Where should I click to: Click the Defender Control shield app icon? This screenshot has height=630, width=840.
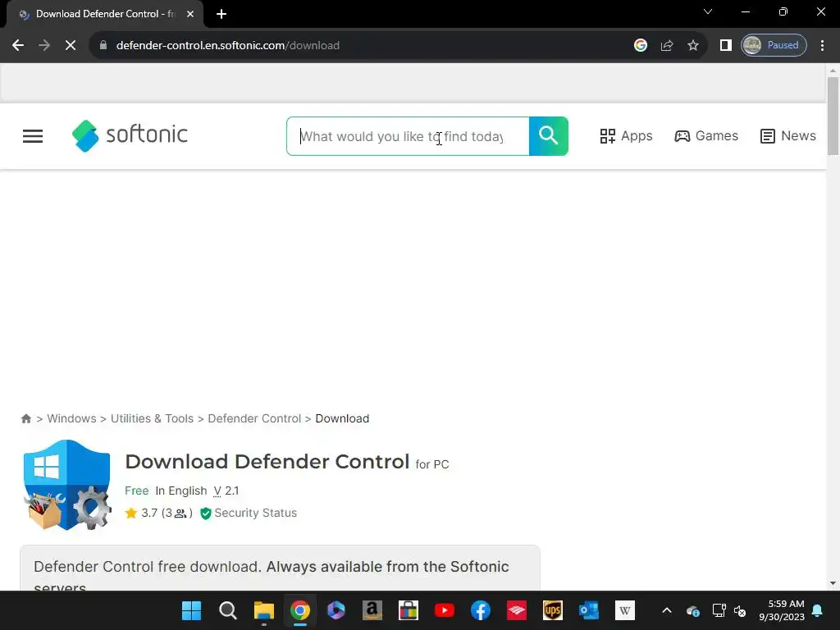[67, 485]
